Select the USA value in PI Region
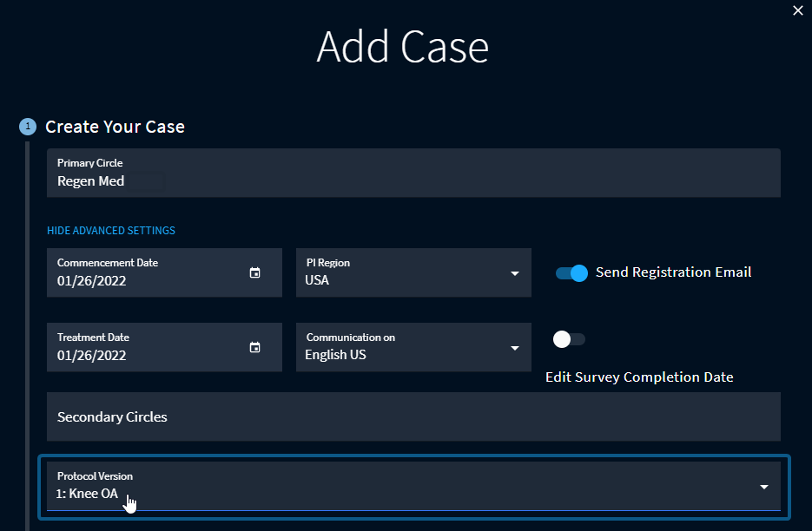The height and width of the screenshot is (531, 812). (317, 280)
